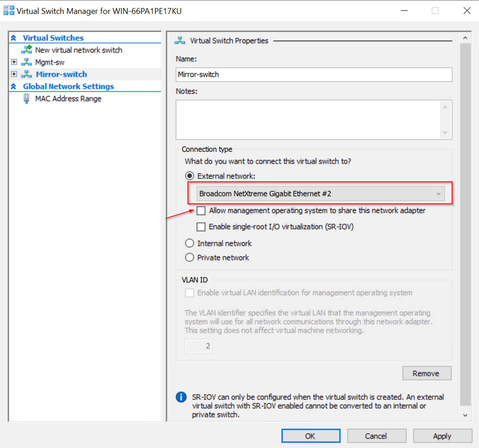Click the Mgmt-sw network switch icon
Image resolution: width=479 pixels, height=448 pixels.
[26, 62]
